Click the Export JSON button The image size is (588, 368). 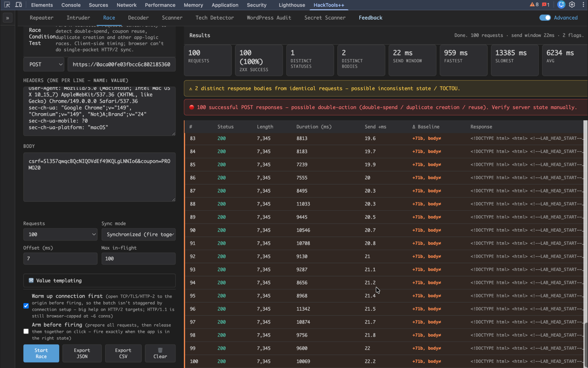click(x=82, y=353)
